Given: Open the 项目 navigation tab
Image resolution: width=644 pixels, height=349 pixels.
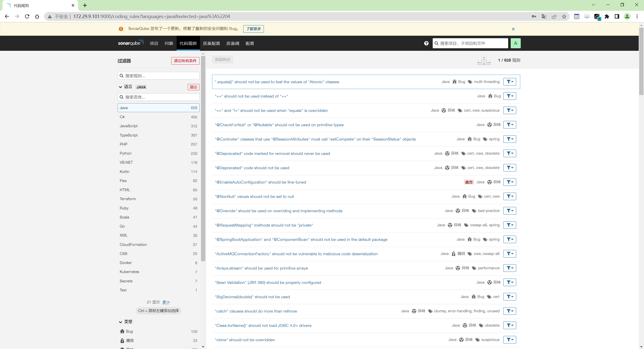Looking at the screenshot, I should pos(154,43).
